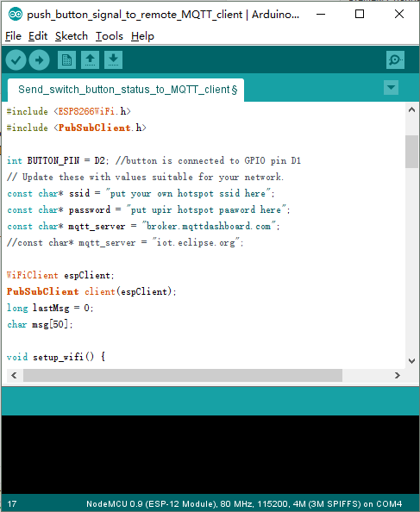Click the vertical scrollbar up arrow
The height and width of the screenshot is (512, 420).
(412, 110)
